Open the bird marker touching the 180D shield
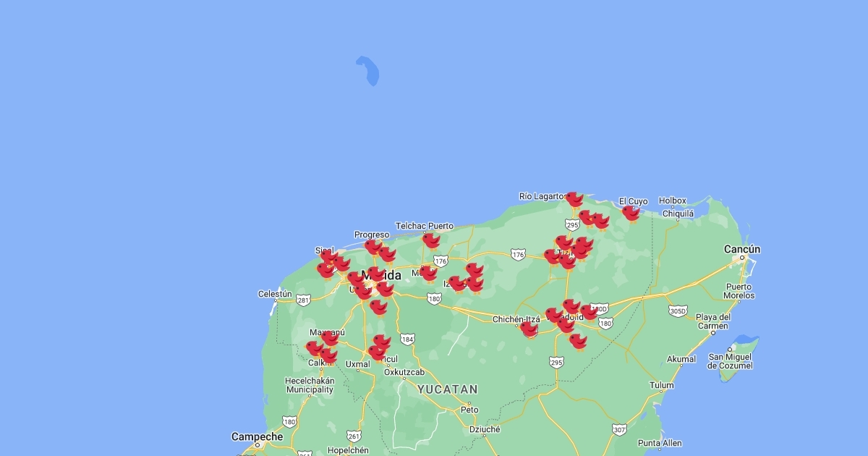Image resolution: width=868 pixels, height=456 pixels. pos(589,312)
